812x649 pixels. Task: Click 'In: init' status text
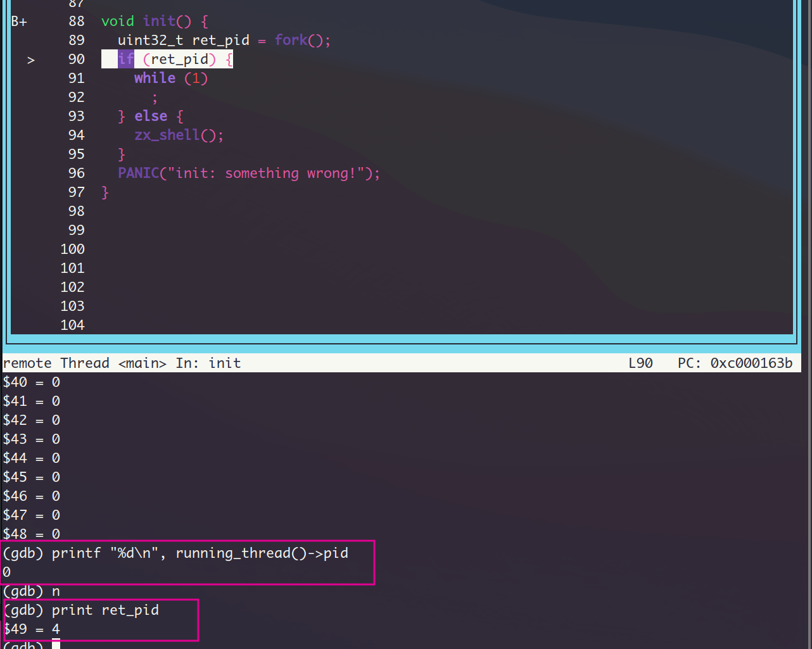208,363
